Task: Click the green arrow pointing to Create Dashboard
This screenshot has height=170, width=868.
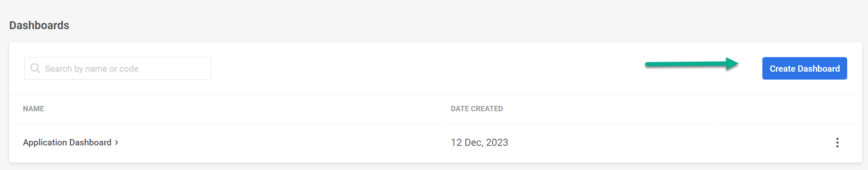Action: click(x=691, y=64)
